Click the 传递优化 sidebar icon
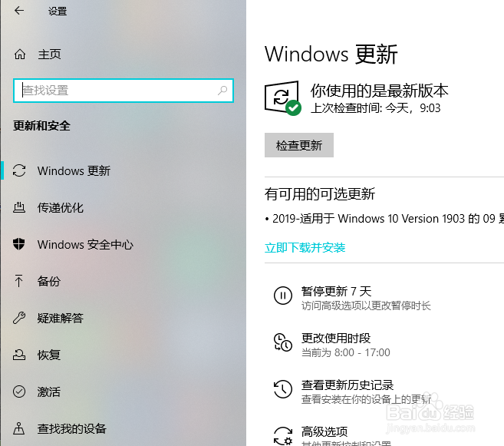 tap(19, 207)
